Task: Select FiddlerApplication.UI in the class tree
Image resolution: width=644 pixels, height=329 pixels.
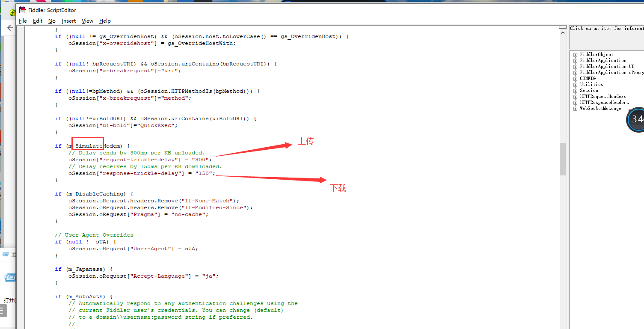Action: [x=607, y=67]
